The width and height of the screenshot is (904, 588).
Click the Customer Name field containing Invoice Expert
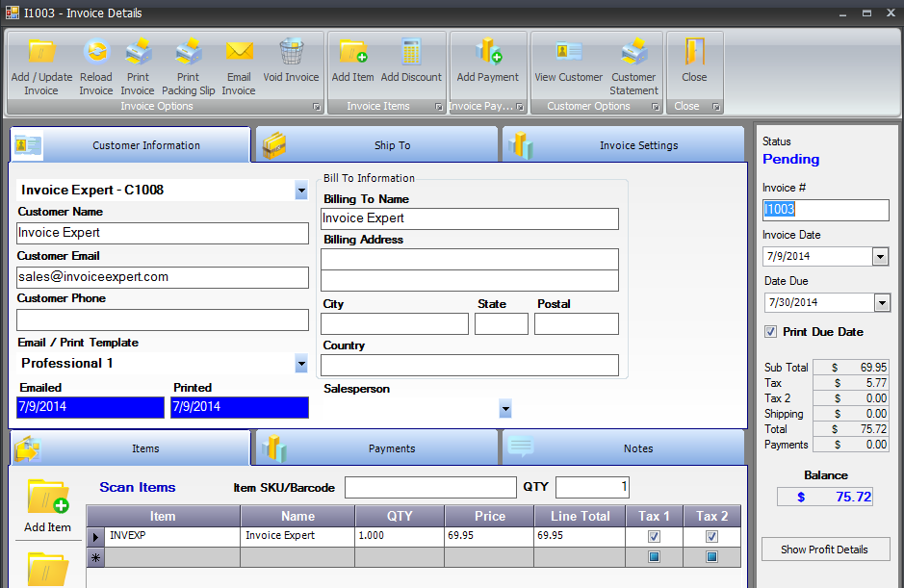[x=163, y=233]
